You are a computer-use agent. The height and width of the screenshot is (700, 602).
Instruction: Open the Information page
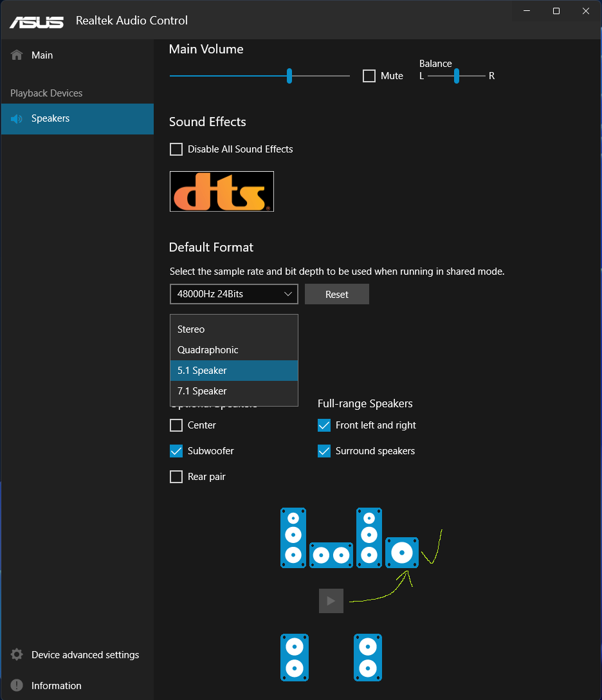[x=77, y=685]
